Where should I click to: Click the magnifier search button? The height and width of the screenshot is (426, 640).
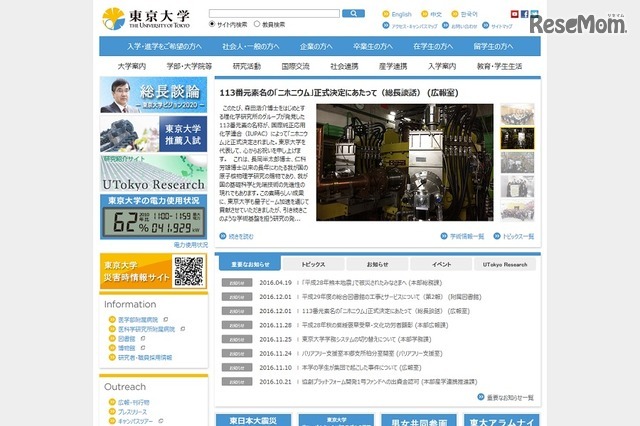point(353,13)
